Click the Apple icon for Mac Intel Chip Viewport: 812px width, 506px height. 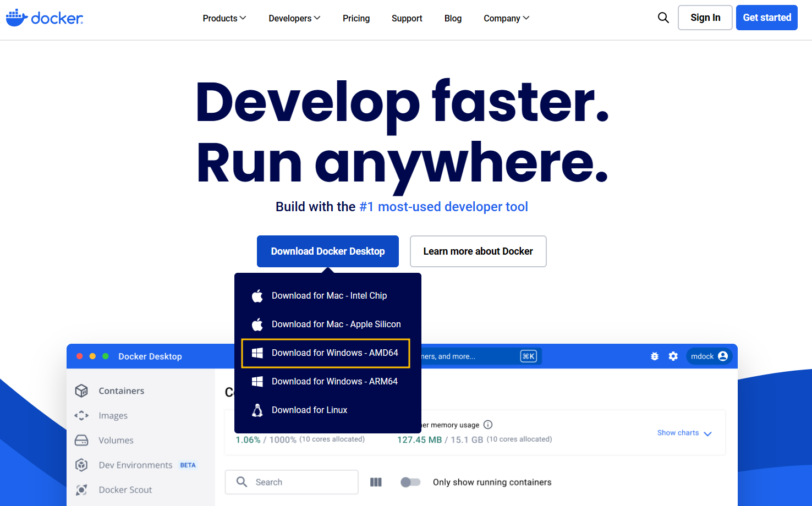click(257, 296)
